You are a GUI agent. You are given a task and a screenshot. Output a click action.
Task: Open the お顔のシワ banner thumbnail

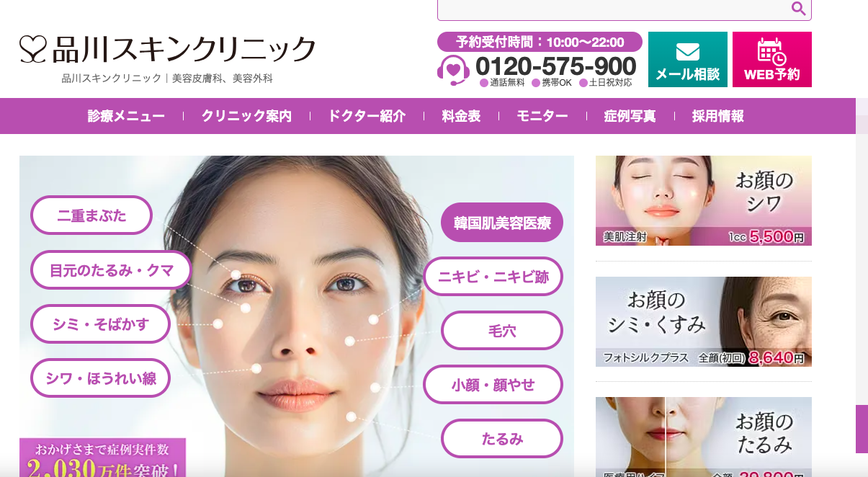(x=704, y=200)
